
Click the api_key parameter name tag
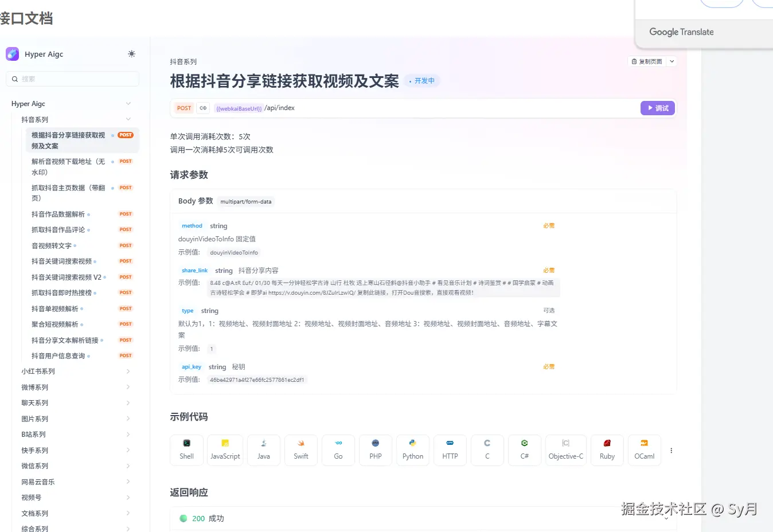point(192,367)
